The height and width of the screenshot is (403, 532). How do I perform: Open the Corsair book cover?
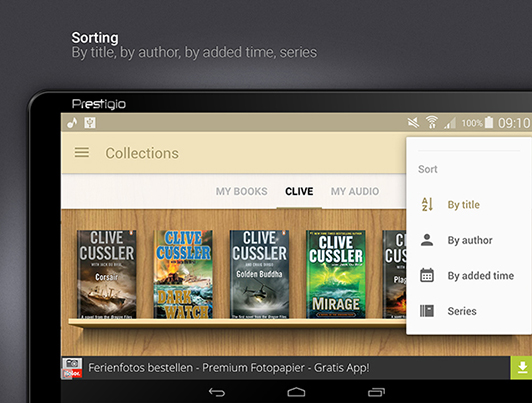pyautogui.click(x=107, y=274)
